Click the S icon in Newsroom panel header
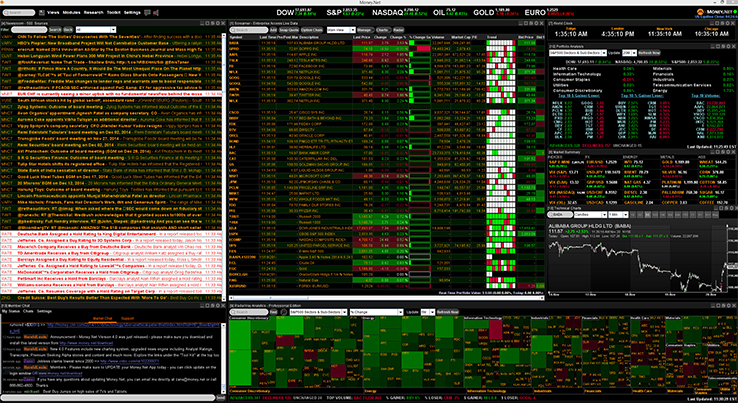 pyautogui.click(x=212, y=23)
